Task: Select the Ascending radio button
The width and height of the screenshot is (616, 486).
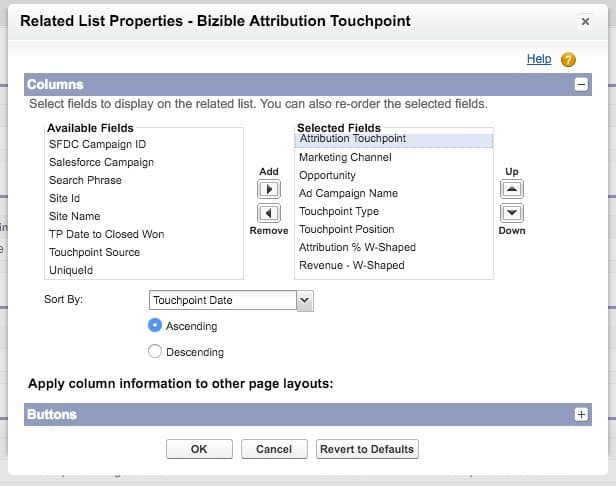Action: pos(155,325)
